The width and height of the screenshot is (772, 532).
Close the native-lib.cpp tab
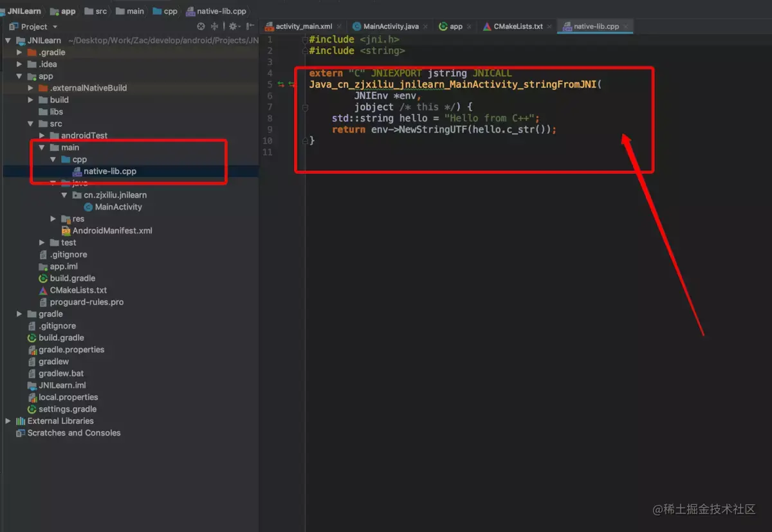(626, 26)
